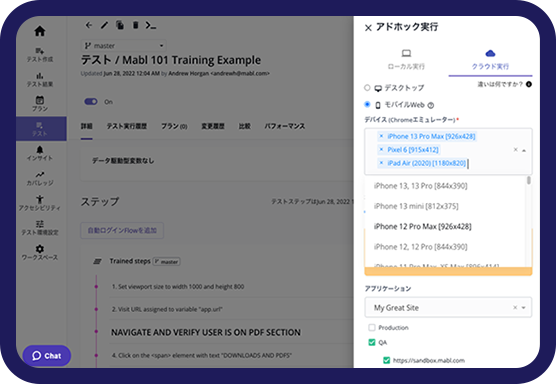The image size is (556, 384).
Task: Open インサイト bell in sidebar
Action: [40, 153]
